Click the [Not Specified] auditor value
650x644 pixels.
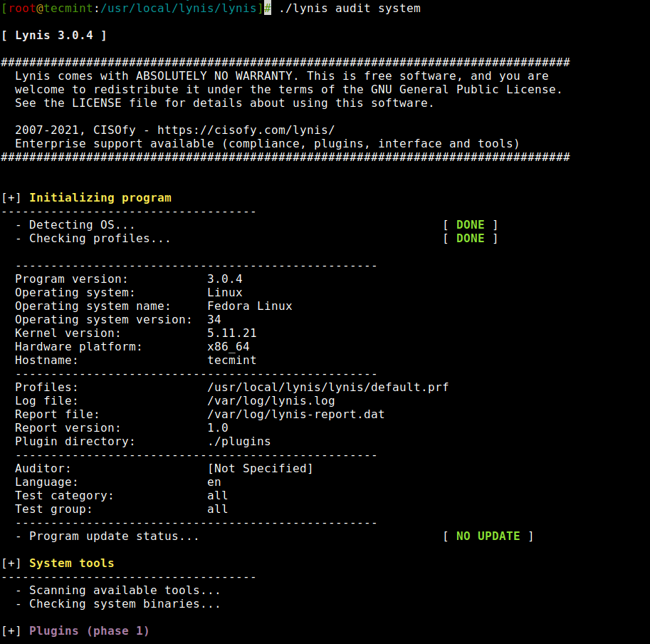(260, 469)
